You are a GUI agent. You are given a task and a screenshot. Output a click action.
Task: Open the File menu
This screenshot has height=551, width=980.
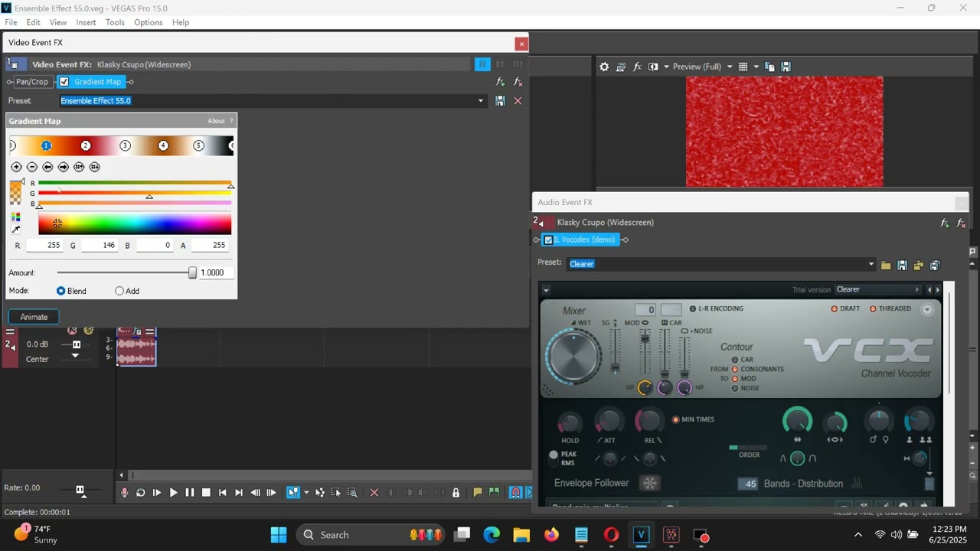11,22
